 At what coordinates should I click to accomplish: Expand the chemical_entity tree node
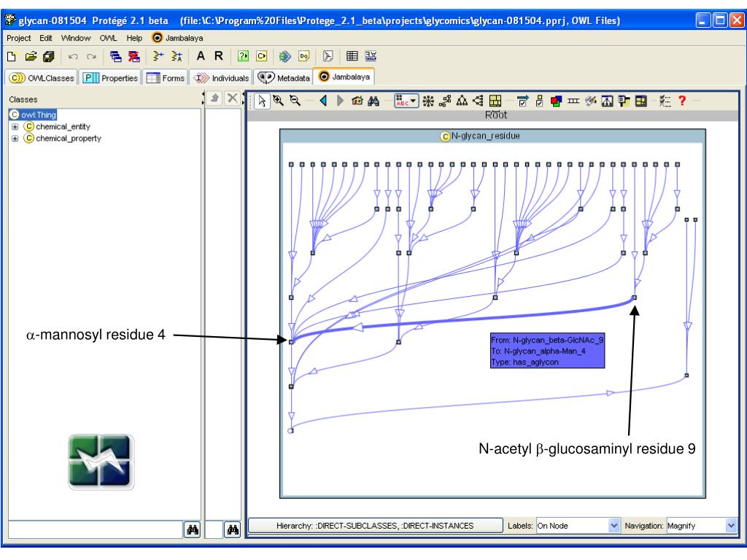[x=15, y=127]
